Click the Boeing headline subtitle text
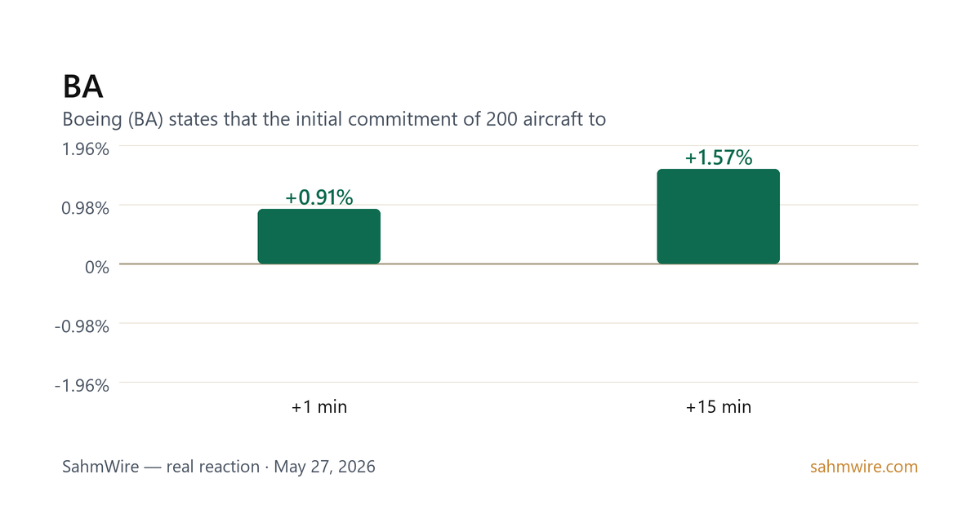980x514 pixels. (x=334, y=119)
